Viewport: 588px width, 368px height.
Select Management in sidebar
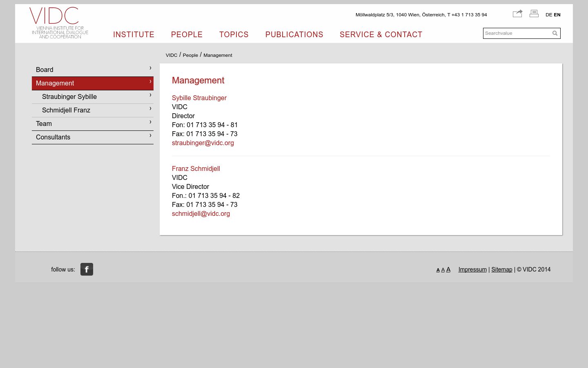93,83
